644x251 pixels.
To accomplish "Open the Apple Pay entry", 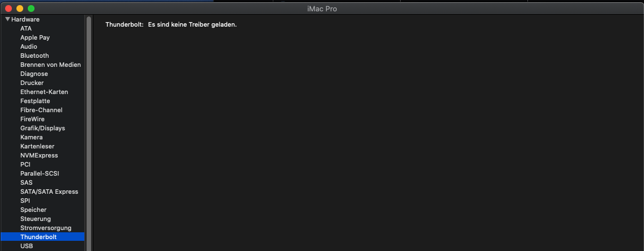I will [x=35, y=37].
